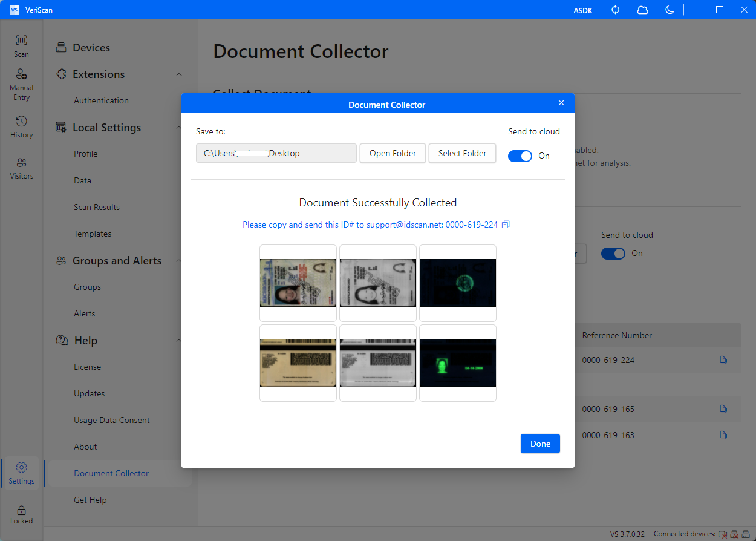Open Updates page
Screen dimensions: 756x541
[x=90, y=393]
